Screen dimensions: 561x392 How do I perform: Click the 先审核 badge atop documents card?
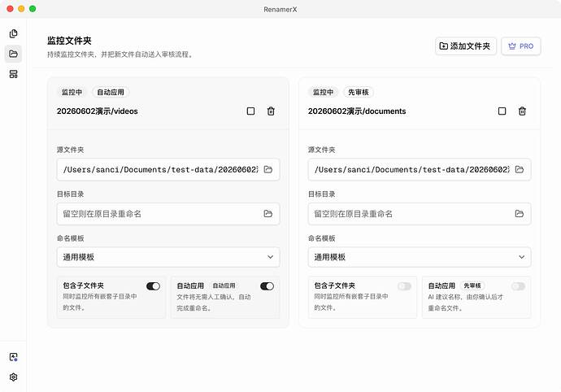(358, 92)
